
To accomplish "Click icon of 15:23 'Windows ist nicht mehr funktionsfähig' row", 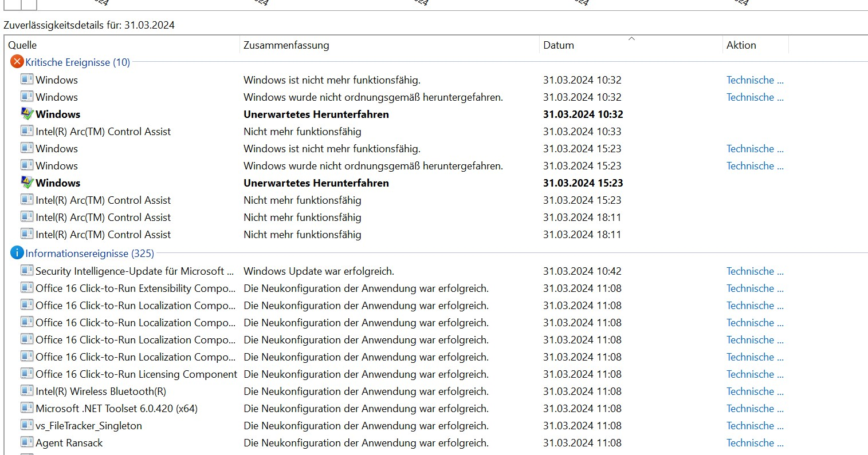I will point(27,148).
